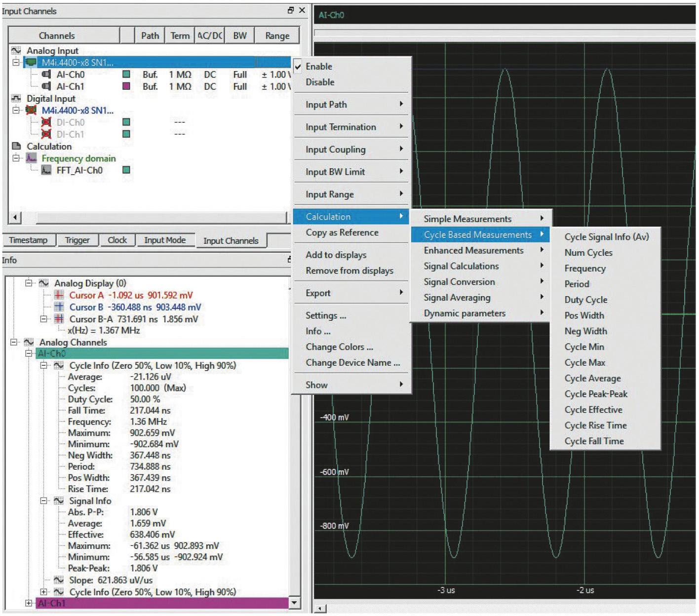Viewport: 699px width, 616px height.
Task: Click the Term column header
Action: pos(180,36)
